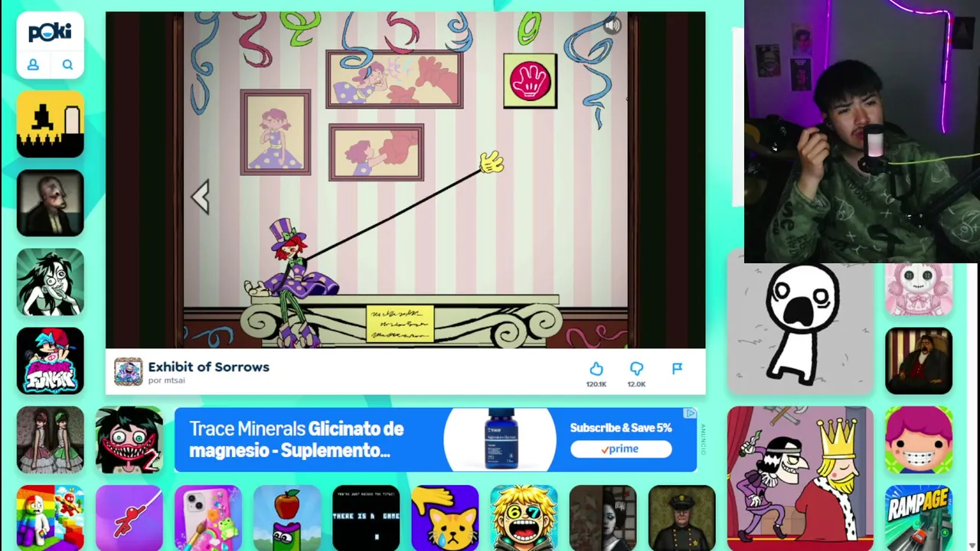Open the creepy man in suit game
This screenshot has height=551, width=980.
51,203
